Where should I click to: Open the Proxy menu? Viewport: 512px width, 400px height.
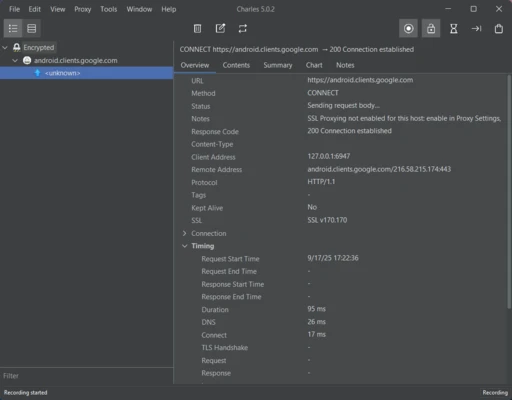click(83, 9)
